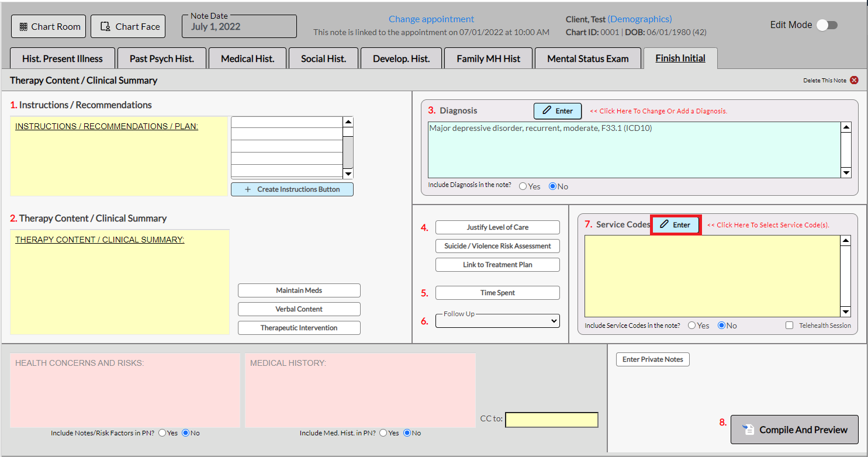Open the Social Hist. tab
Viewport: 868px width, 457px height.
[x=323, y=58]
